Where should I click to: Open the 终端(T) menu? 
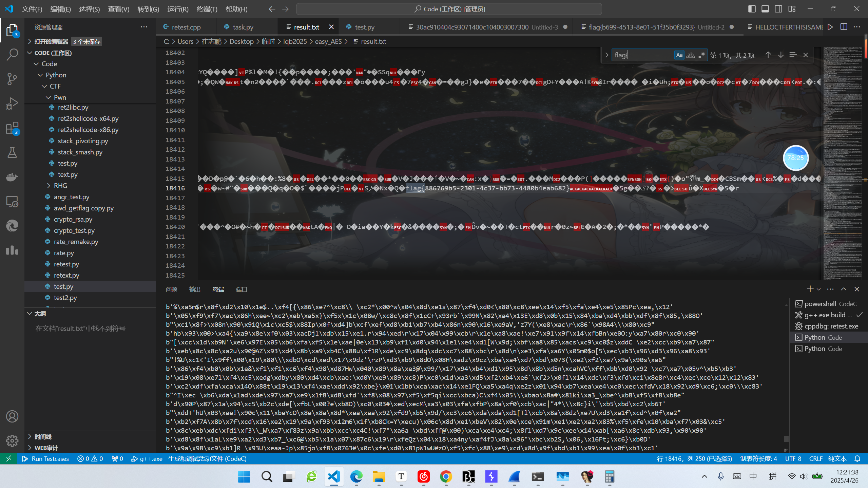207,9
